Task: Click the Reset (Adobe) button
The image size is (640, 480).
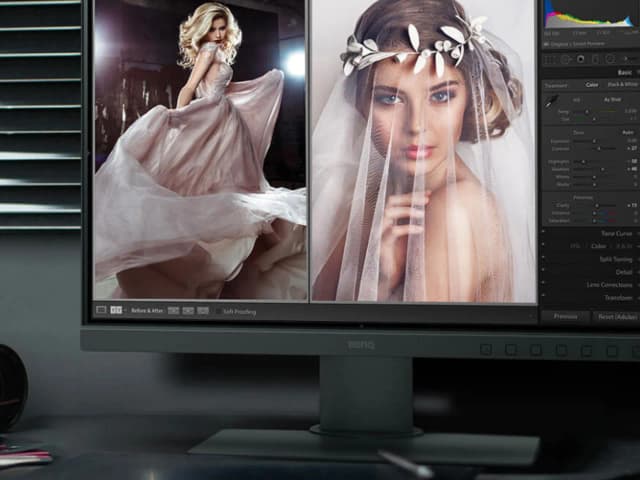Action: (x=616, y=316)
